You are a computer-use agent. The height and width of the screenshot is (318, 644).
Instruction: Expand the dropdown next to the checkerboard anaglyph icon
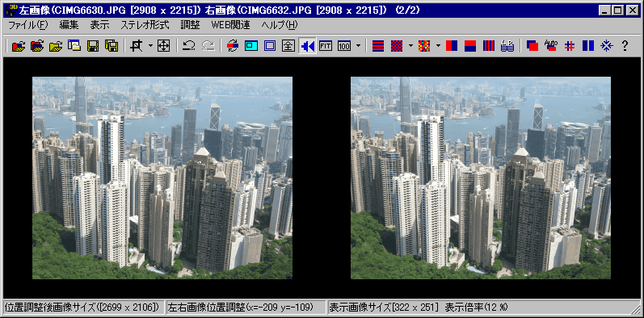pos(410,46)
